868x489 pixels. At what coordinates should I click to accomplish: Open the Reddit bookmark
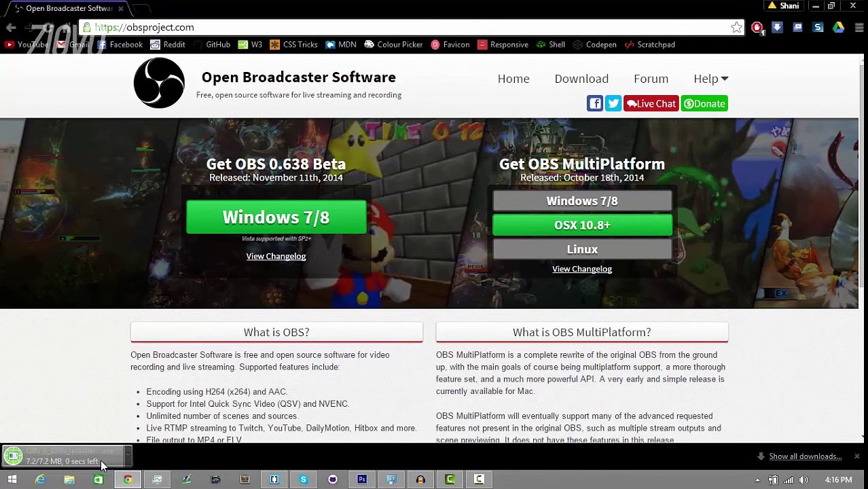pyautogui.click(x=168, y=44)
